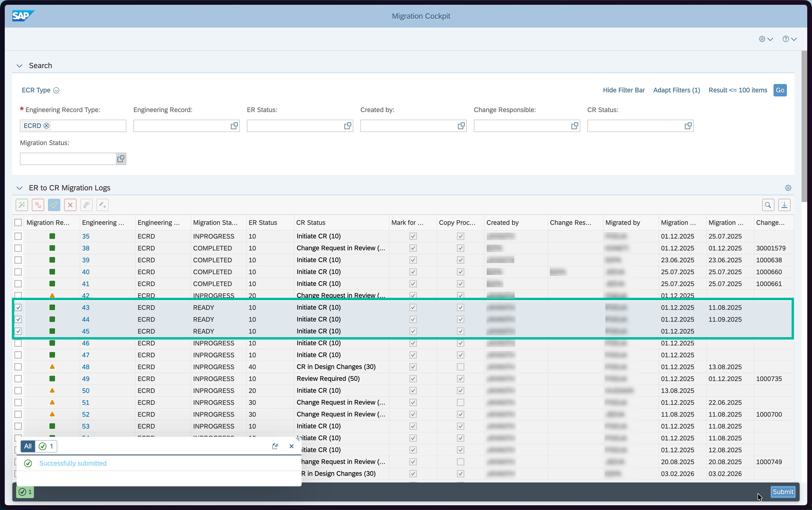The height and width of the screenshot is (510, 812).
Task: Deselect the row checkbox for record 45
Action: pyautogui.click(x=18, y=331)
